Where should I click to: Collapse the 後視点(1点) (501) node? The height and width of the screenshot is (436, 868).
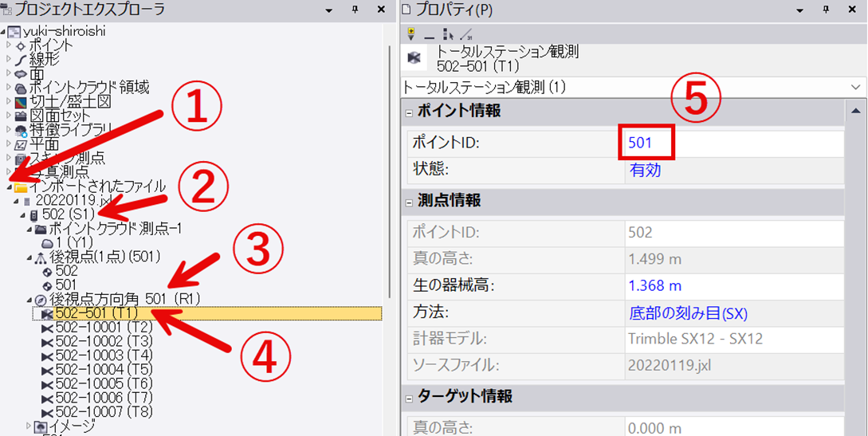29,257
